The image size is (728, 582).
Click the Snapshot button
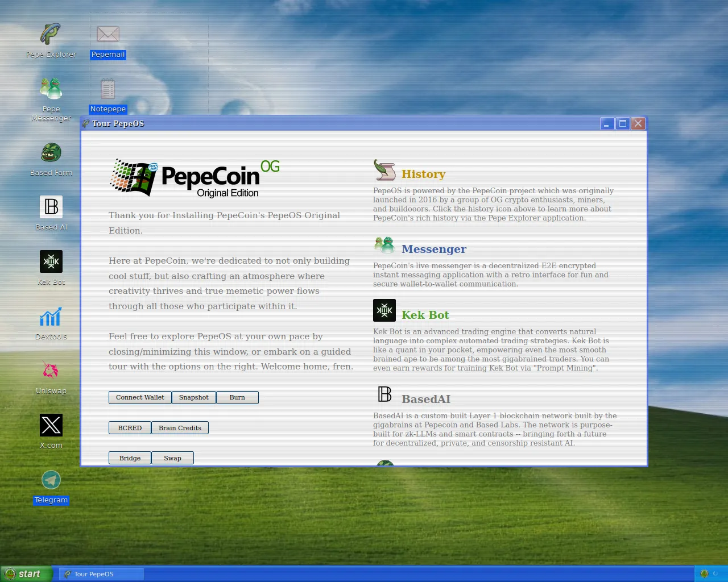[193, 397]
